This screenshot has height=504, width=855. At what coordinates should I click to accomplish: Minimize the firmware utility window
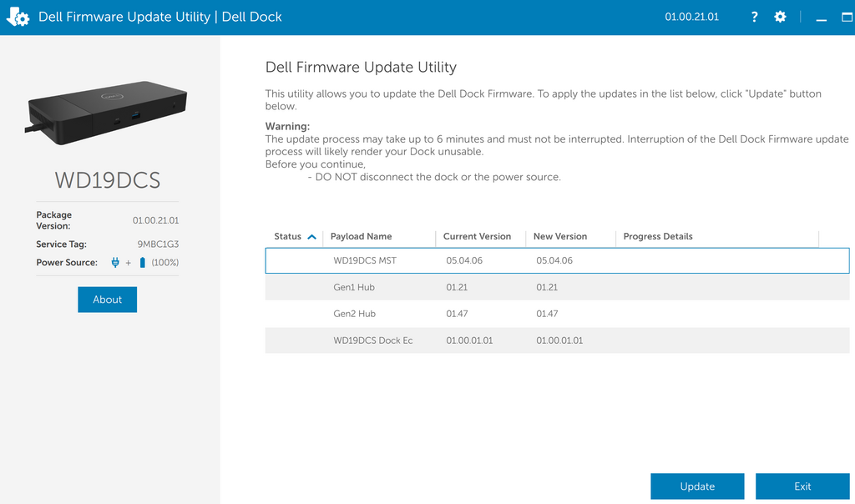coord(822,18)
